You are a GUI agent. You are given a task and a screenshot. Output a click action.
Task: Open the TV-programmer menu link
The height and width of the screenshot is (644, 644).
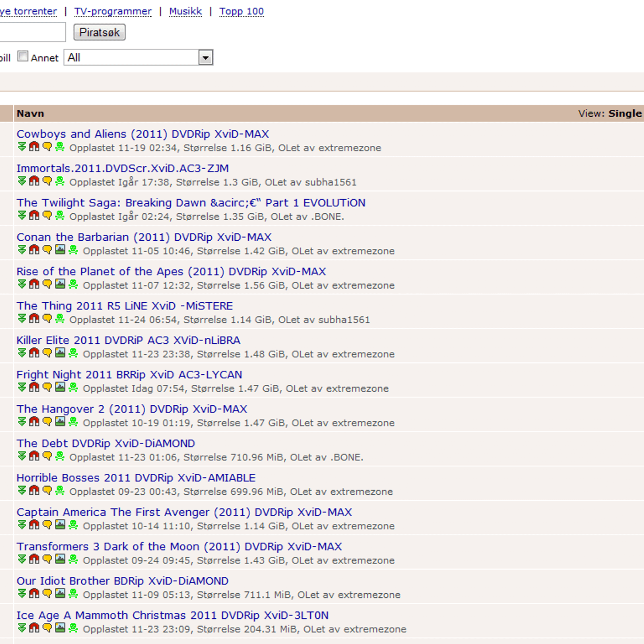tap(113, 11)
